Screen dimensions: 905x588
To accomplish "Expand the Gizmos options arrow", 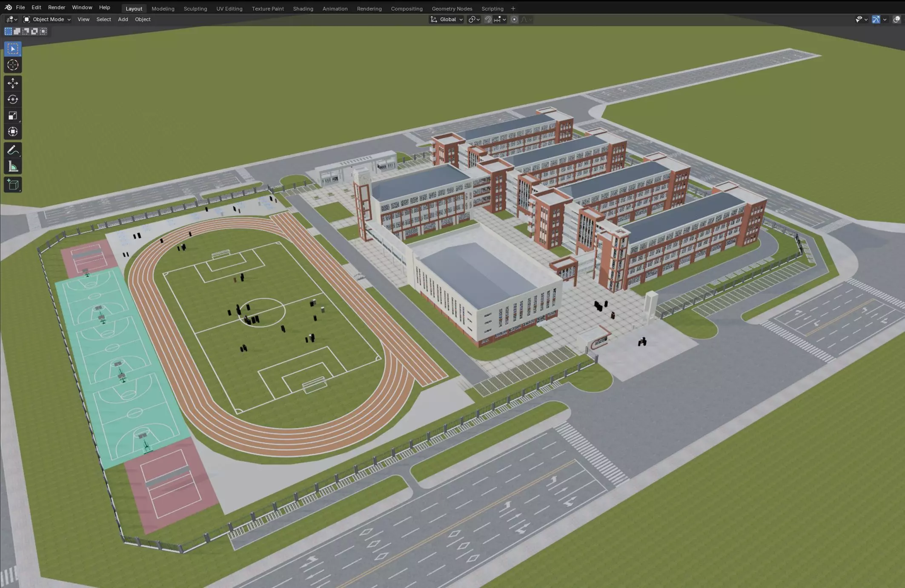I will click(885, 19).
